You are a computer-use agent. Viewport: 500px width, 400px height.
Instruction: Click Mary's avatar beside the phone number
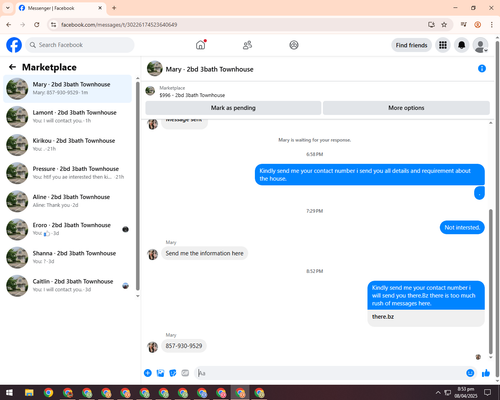coord(153,347)
